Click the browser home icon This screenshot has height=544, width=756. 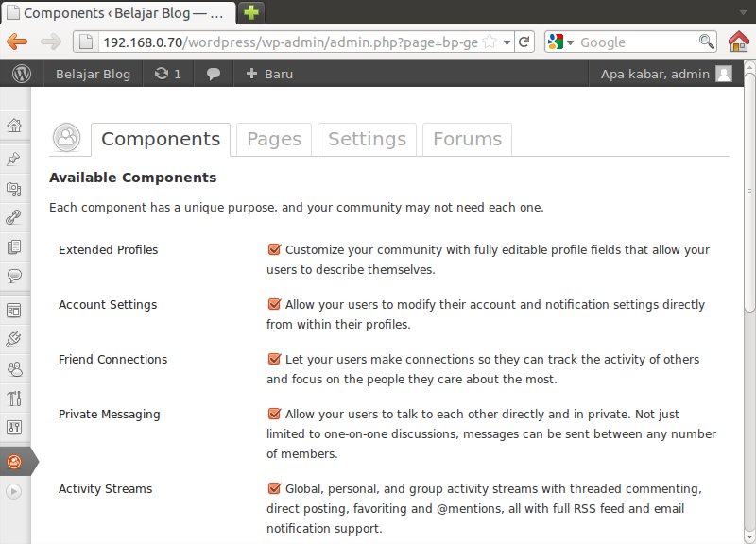739,42
